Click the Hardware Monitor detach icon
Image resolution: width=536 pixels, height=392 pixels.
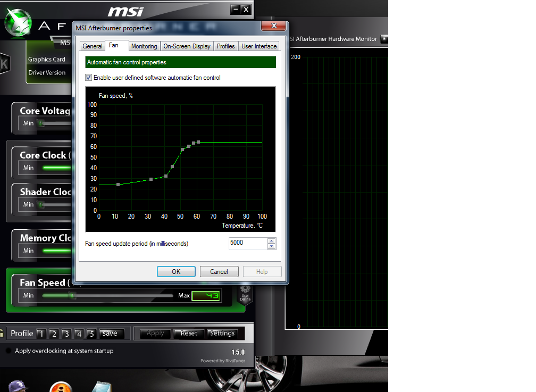pyautogui.click(x=384, y=39)
